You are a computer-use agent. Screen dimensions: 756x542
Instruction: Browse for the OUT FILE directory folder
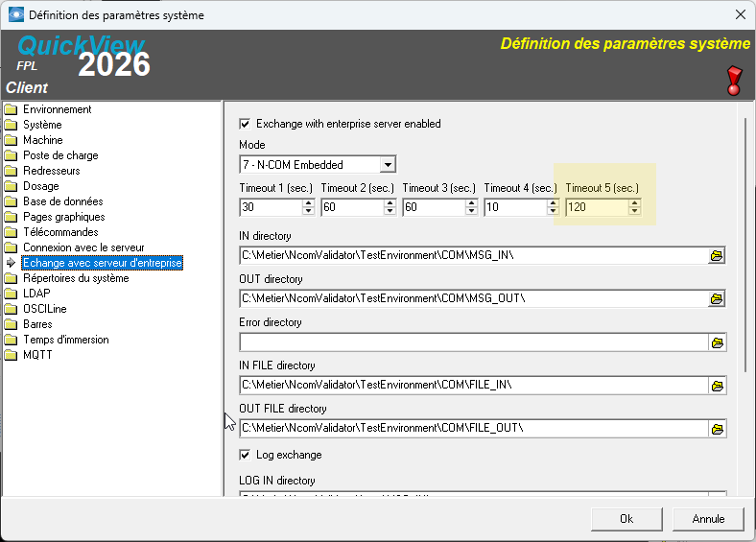click(x=717, y=429)
